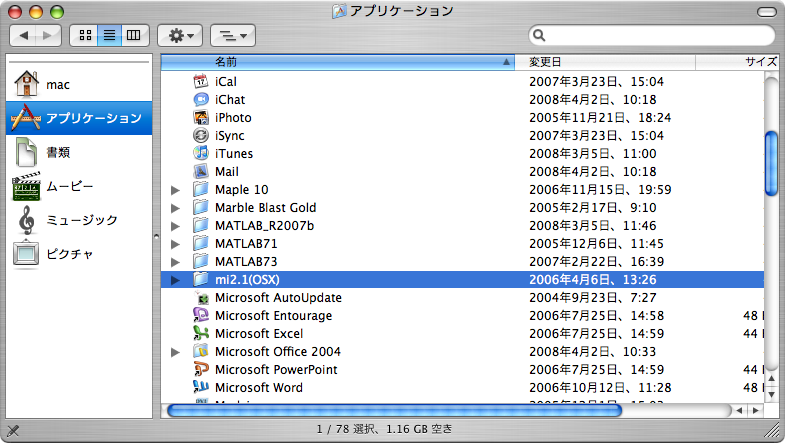
Task: Open ミュージック music folder in sidebar
Action: (x=79, y=220)
